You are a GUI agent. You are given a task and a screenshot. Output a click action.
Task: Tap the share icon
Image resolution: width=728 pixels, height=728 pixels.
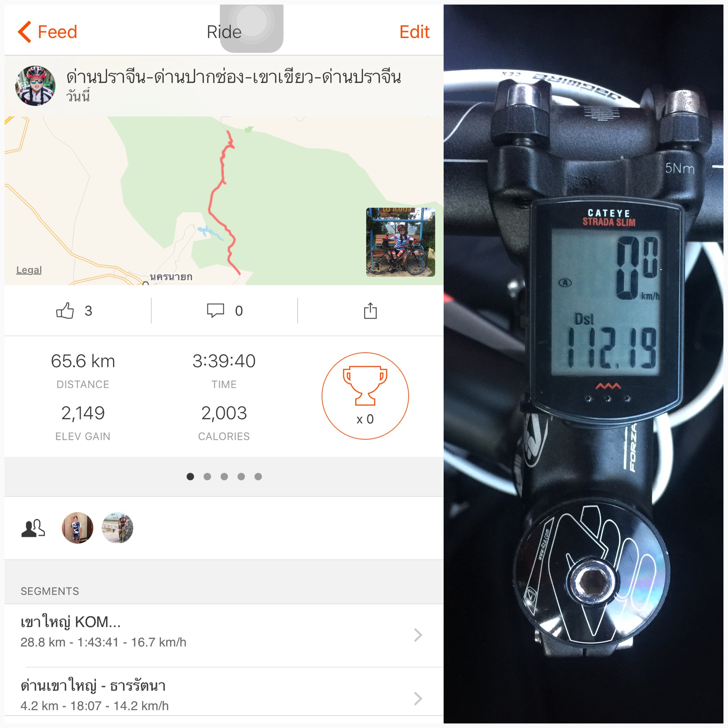(x=370, y=311)
